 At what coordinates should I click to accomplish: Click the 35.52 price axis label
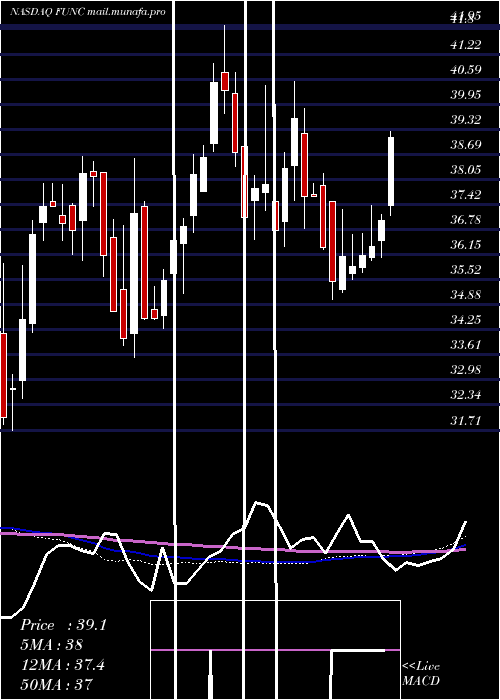click(466, 270)
